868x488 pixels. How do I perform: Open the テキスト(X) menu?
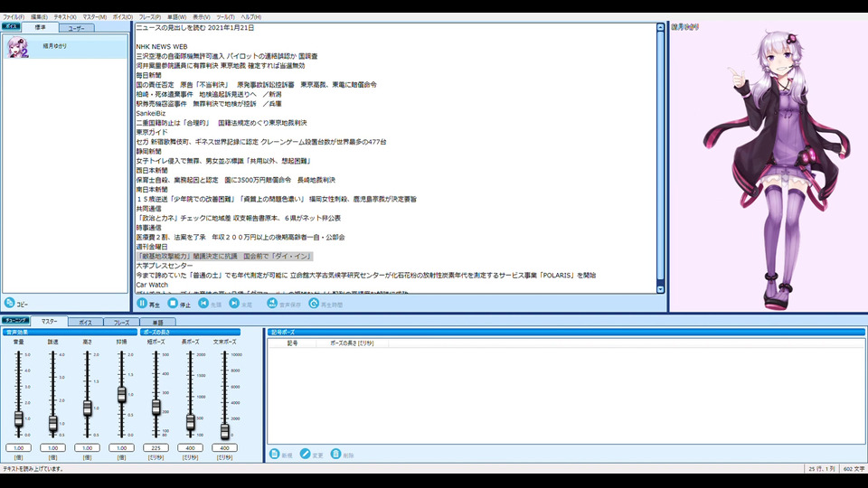65,17
